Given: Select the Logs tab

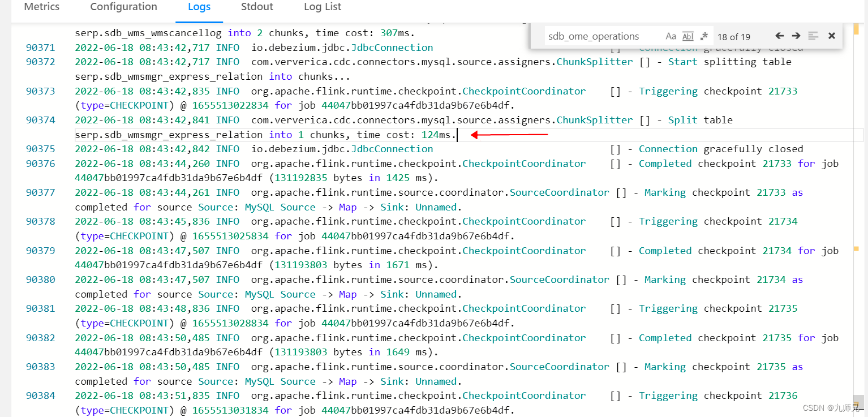Looking at the screenshot, I should coord(199,7).
